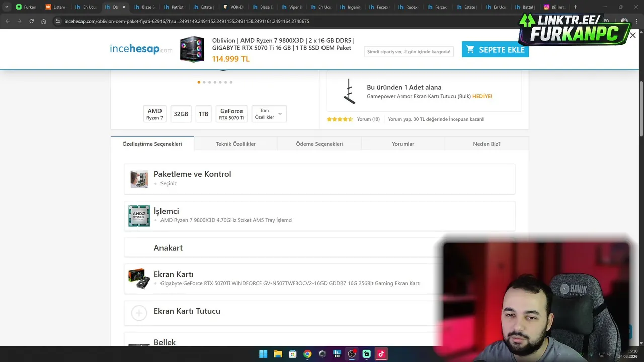Click the processor chip image in İşlemci row
The width and height of the screenshot is (644, 362).
coord(139,216)
